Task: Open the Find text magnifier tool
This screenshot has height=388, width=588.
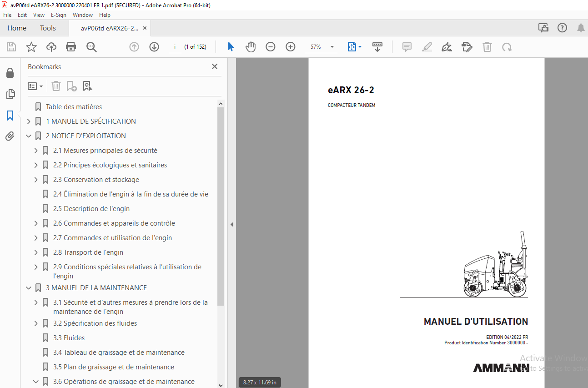Action: pos(91,47)
